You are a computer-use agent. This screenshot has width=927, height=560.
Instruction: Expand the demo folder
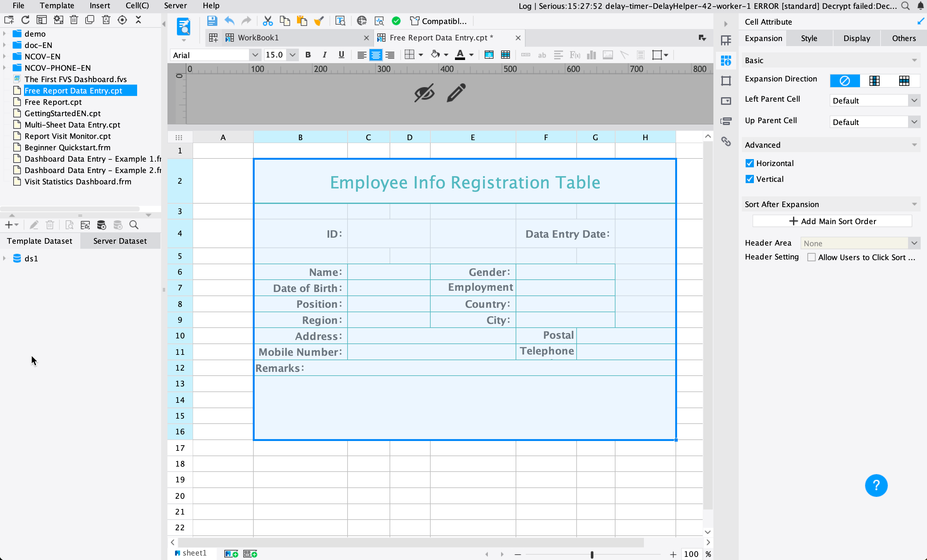[x=4, y=33]
